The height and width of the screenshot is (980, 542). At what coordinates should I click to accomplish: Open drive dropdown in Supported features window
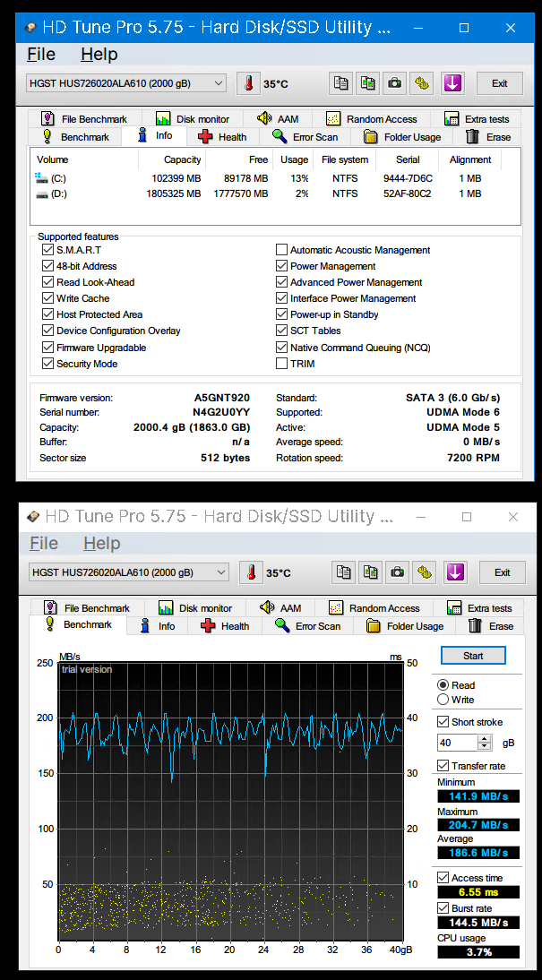pyautogui.click(x=219, y=83)
